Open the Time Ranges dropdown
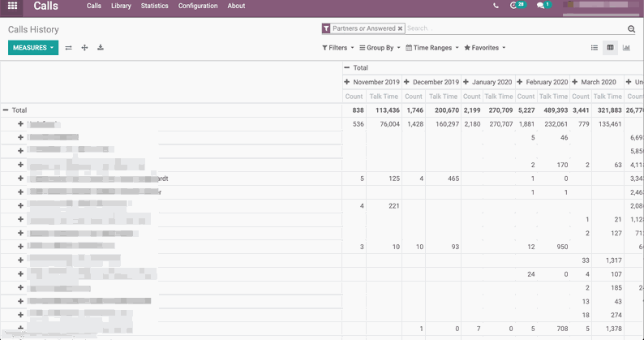This screenshot has height=340, width=644. 432,48
